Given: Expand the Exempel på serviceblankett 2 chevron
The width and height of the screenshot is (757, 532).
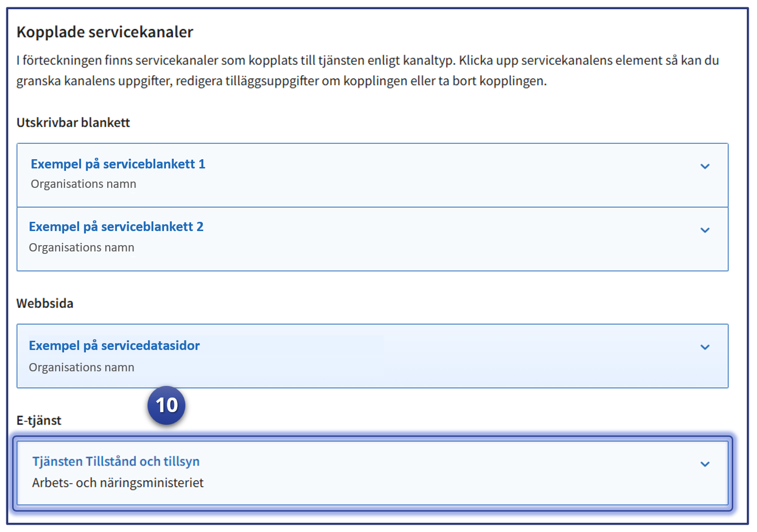Looking at the screenshot, I should click(x=705, y=230).
